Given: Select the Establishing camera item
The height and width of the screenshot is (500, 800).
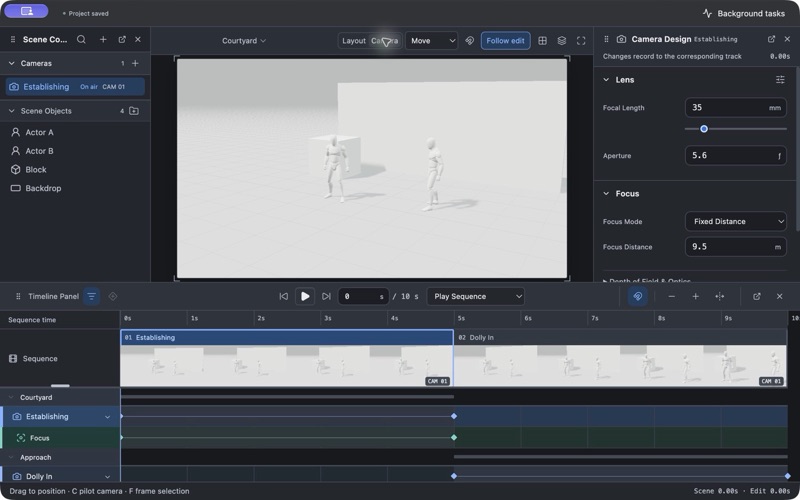Looking at the screenshot, I should (75, 87).
